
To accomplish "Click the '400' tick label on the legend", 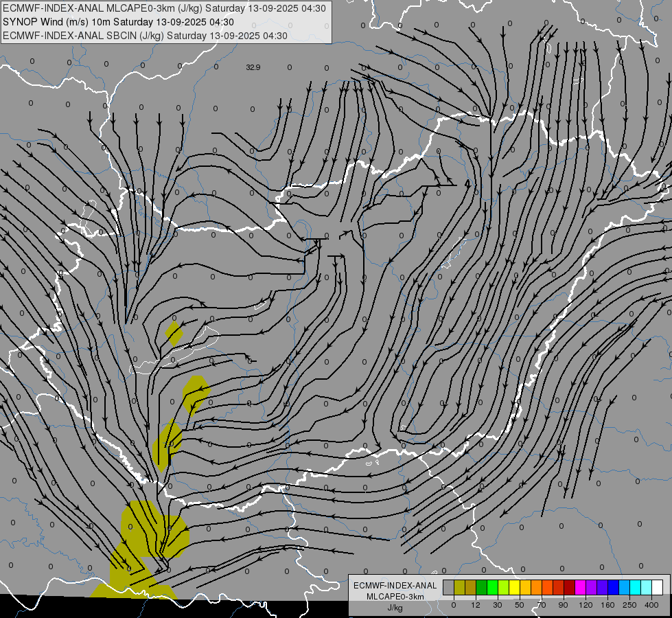I will click(x=651, y=605).
